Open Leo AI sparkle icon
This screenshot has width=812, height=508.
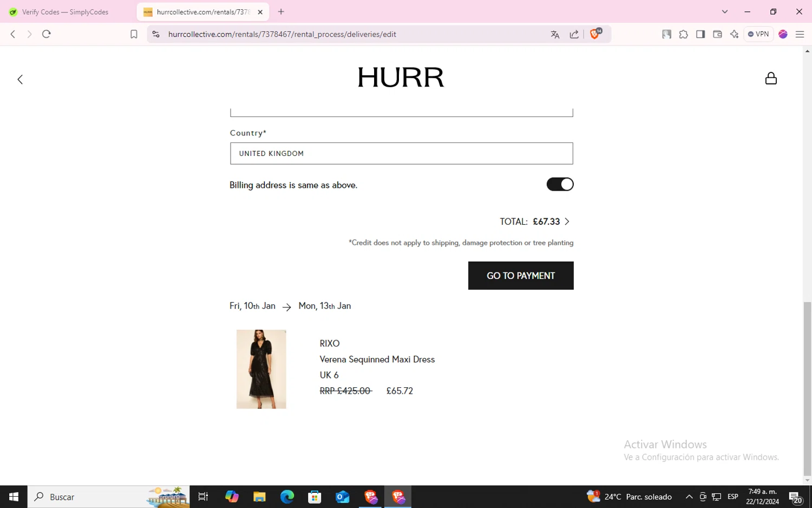pyautogui.click(x=734, y=34)
